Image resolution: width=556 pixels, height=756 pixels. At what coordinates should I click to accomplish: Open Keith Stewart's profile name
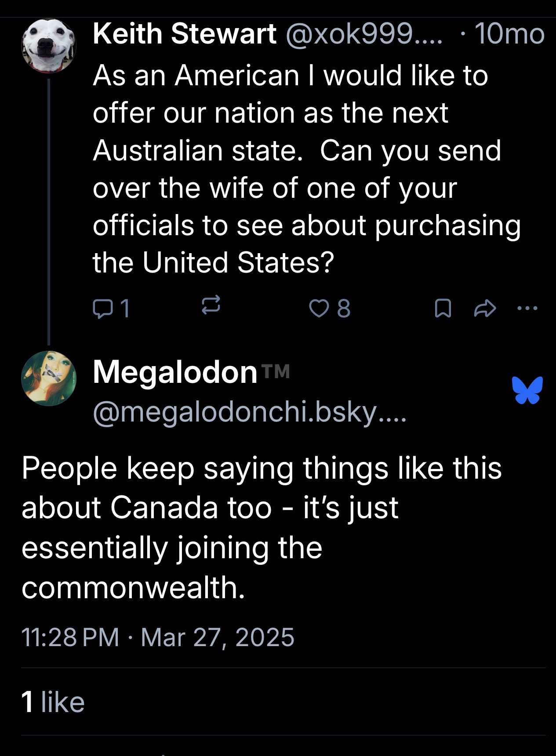[x=185, y=34]
